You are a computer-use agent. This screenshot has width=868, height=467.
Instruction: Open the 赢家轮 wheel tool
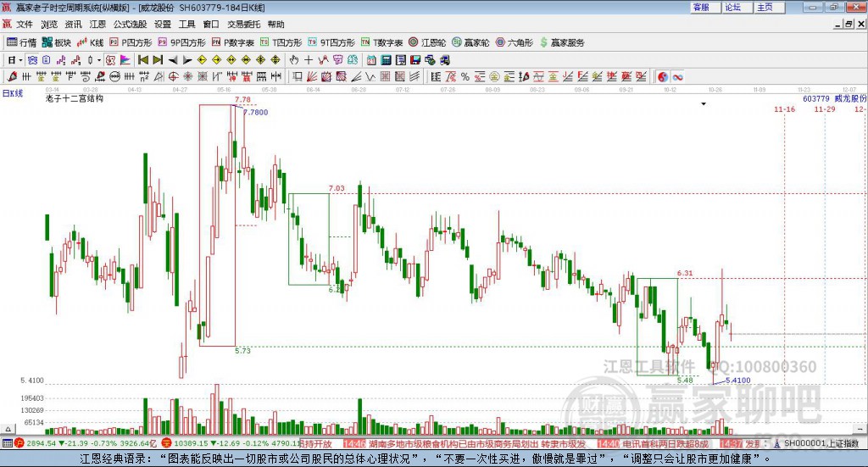click(x=470, y=42)
